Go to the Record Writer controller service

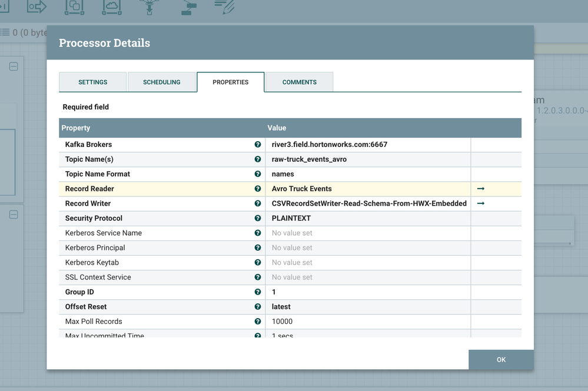pos(481,203)
